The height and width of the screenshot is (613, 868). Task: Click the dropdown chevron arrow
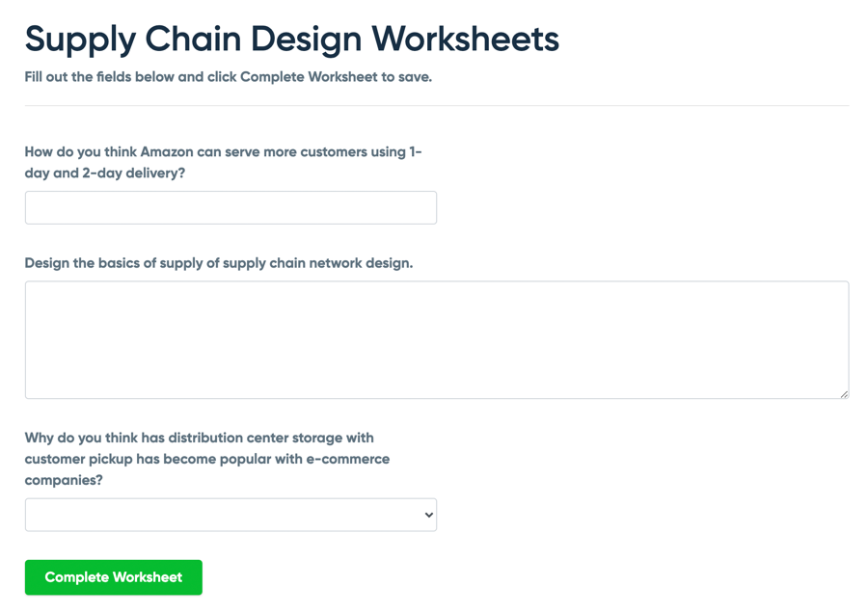pos(429,515)
